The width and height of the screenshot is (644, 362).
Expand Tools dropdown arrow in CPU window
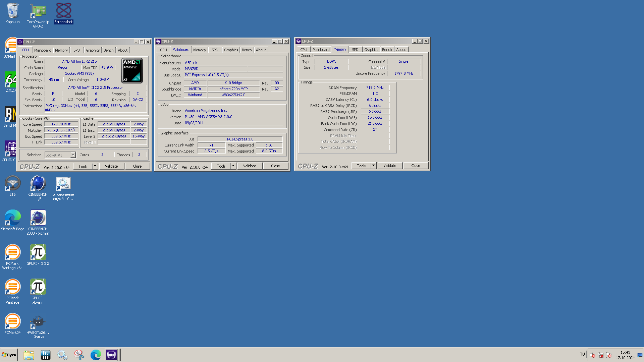point(95,166)
